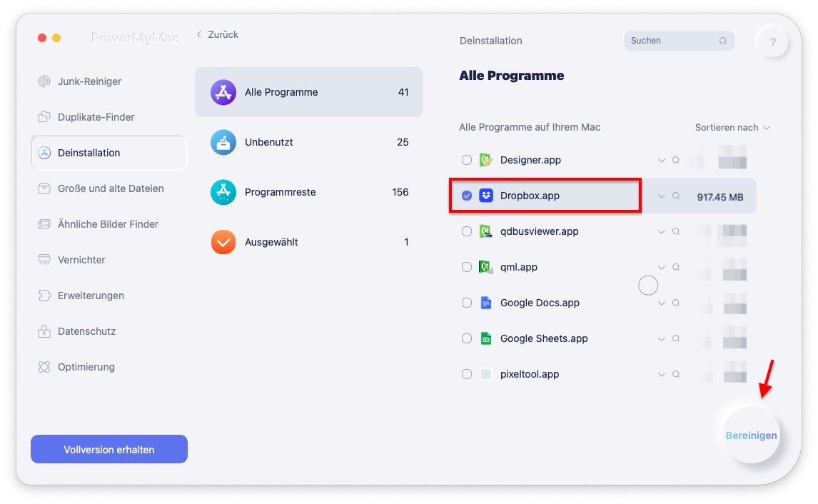Click the Bereinigen button
Image resolution: width=818 pixels, height=504 pixels.
point(751,435)
